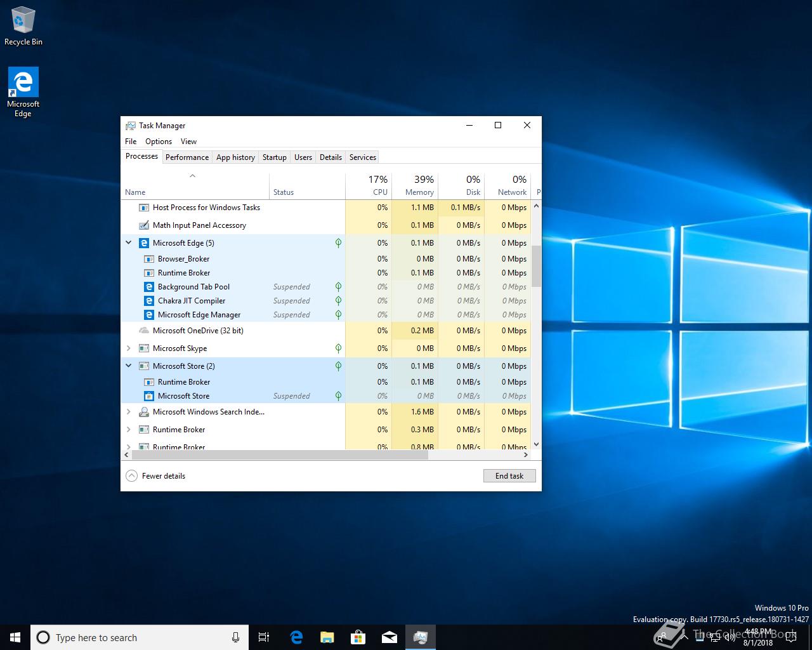Viewport: 812px width, 650px height.
Task: Switch to the Users tab
Action: tap(303, 157)
